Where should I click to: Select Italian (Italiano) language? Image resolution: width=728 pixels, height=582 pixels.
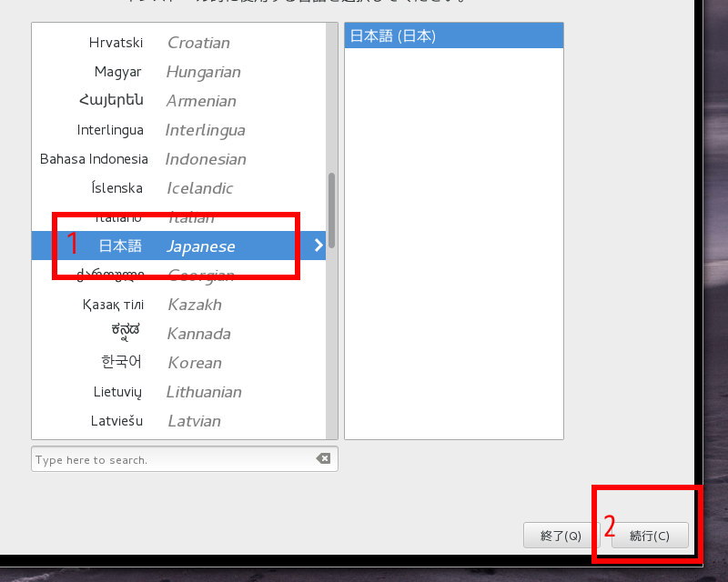177,218
